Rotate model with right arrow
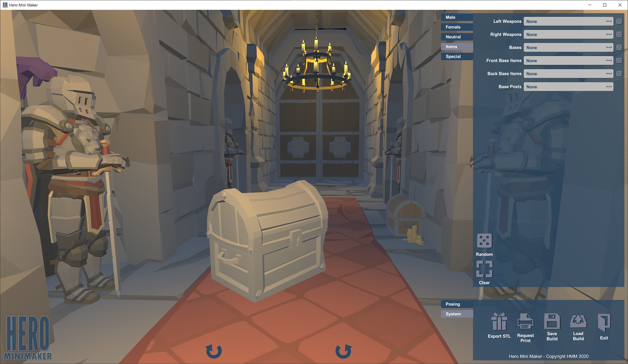Screen dimensions: 628x364 click(x=343, y=351)
